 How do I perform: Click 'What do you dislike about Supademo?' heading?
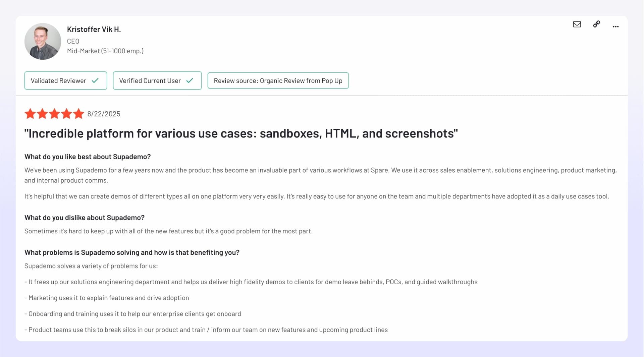point(84,218)
